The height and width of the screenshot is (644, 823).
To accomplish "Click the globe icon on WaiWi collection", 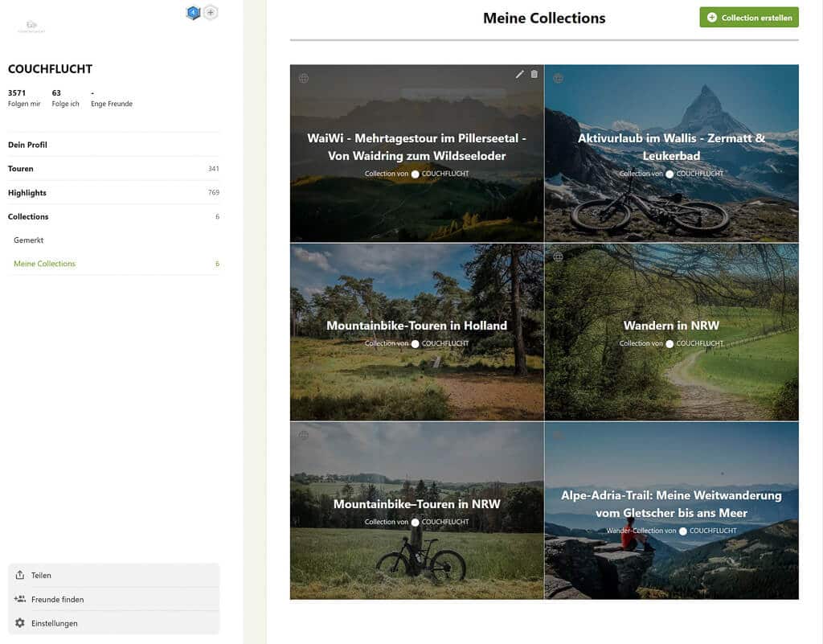I will pyautogui.click(x=304, y=78).
